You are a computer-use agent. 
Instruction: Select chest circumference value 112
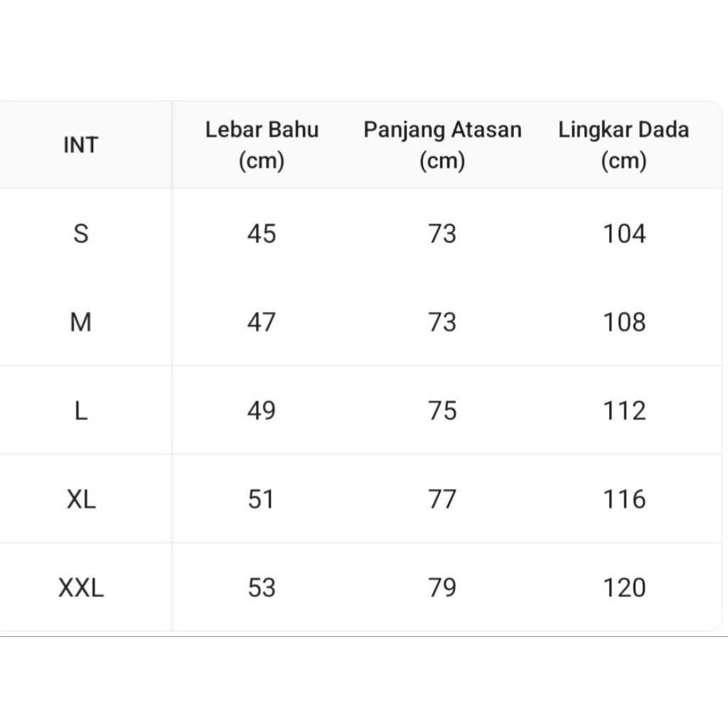click(624, 411)
